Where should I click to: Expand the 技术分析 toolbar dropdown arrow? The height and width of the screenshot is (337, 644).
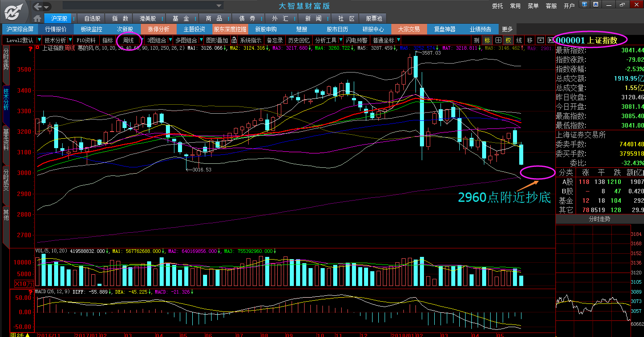tap(70, 40)
